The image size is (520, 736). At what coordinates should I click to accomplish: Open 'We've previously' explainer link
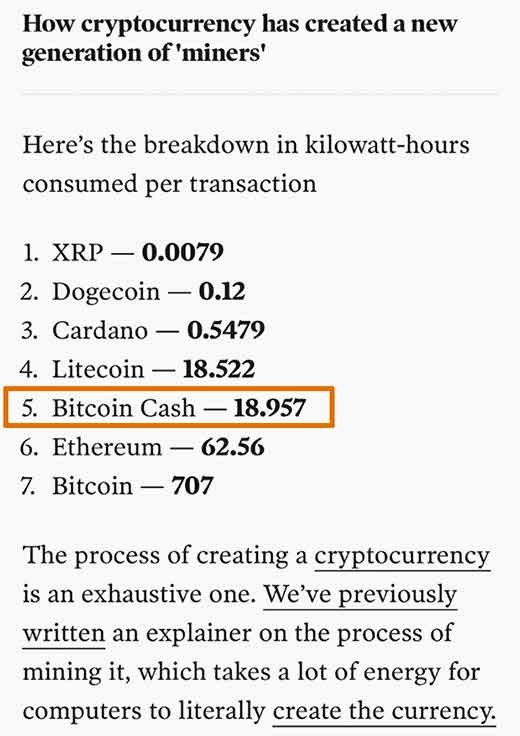tap(360, 596)
